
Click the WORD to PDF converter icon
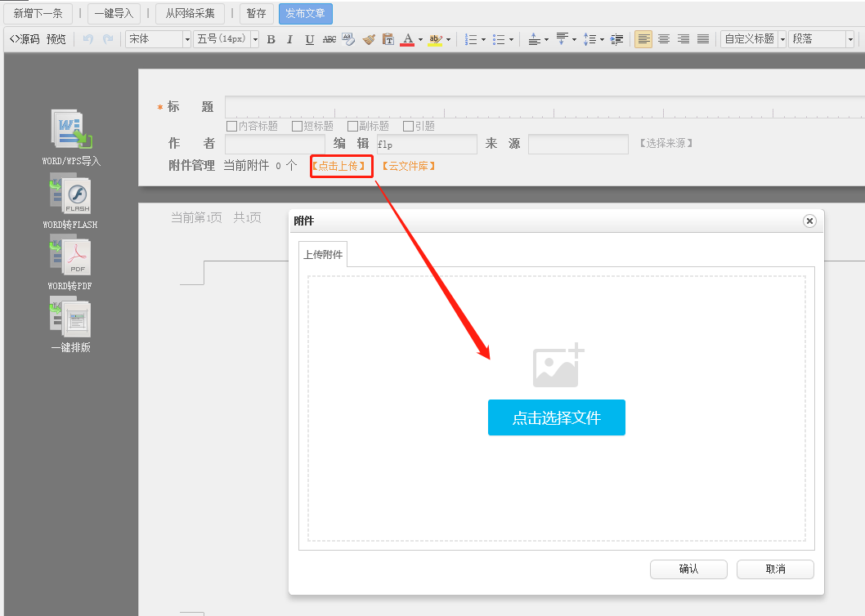click(71, 257)
